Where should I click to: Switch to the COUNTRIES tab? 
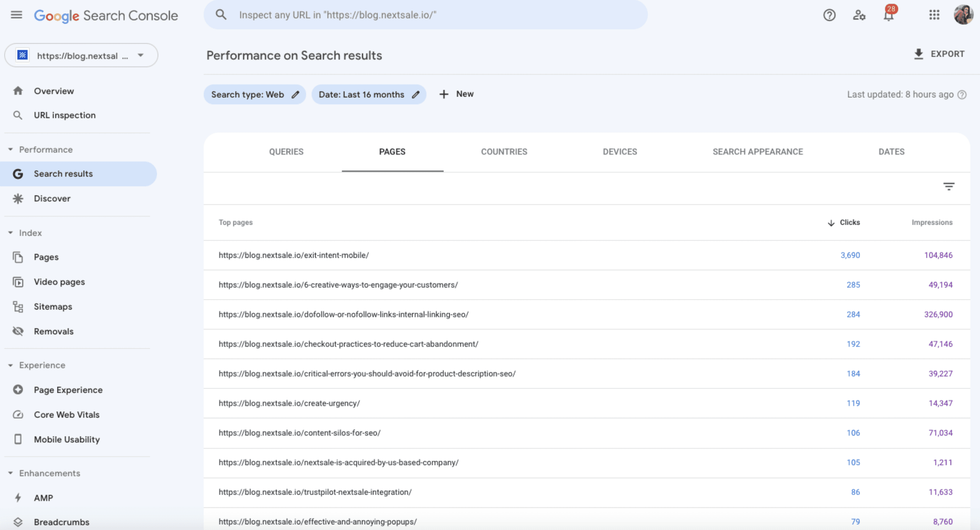(504, 152)
